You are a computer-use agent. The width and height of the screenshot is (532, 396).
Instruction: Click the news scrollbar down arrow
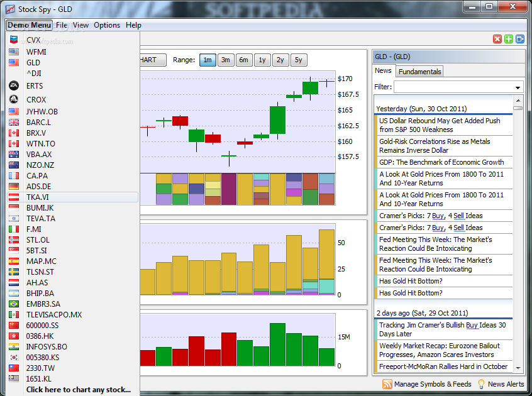tap(518, 368)
